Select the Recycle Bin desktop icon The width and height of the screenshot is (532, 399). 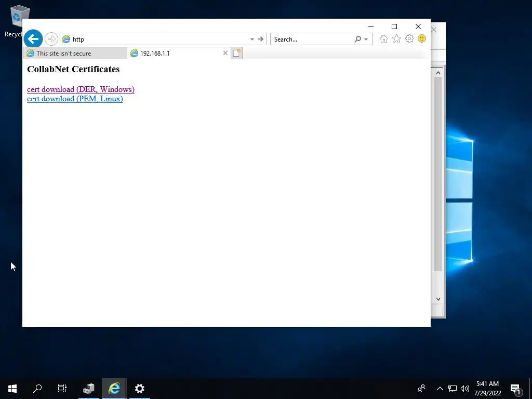tap(18, 21)
